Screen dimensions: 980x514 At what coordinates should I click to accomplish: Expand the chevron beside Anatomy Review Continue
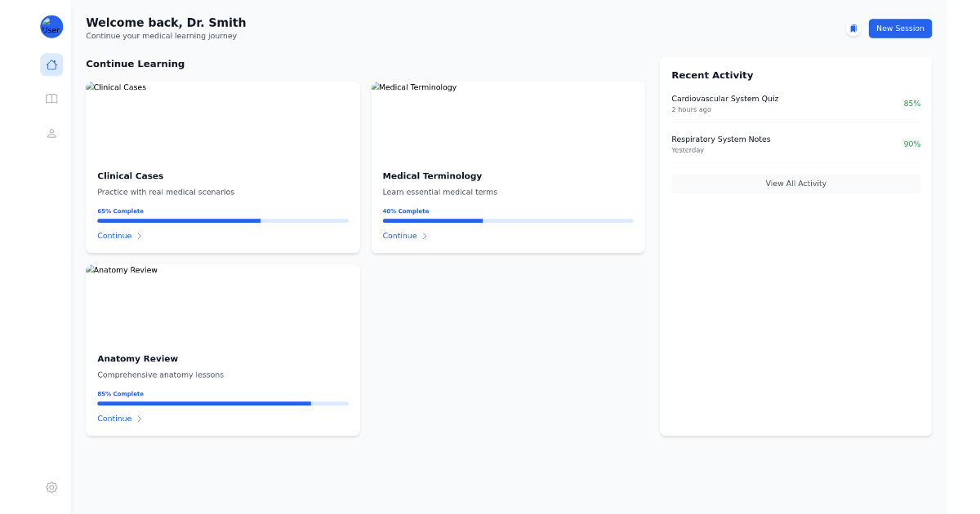[139, 419]
